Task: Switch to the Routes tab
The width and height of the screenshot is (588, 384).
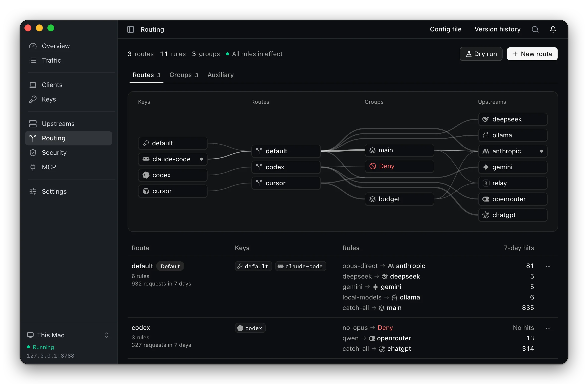Action: pyautogui.click(x=146, y=75)
